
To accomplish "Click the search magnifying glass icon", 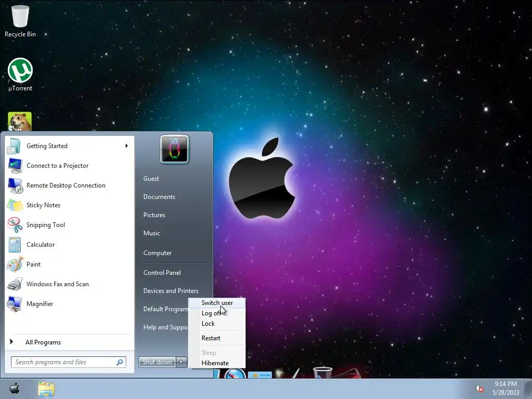I will [x=120, y=362].
